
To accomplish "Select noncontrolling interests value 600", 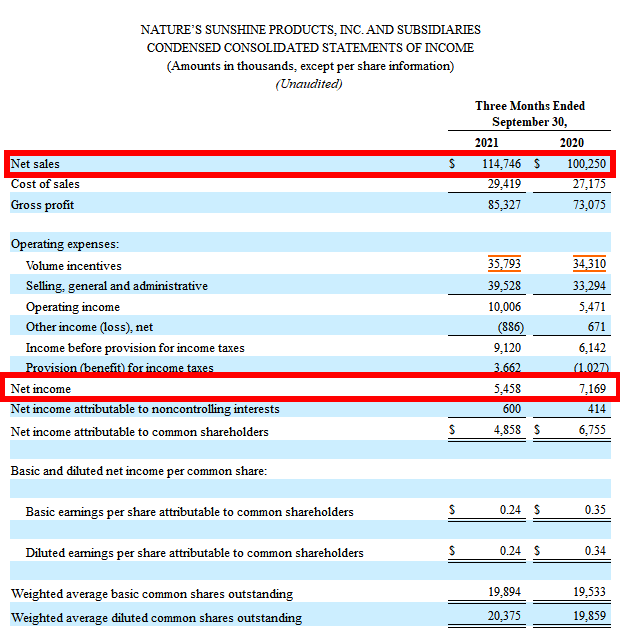I will [512, 409].
